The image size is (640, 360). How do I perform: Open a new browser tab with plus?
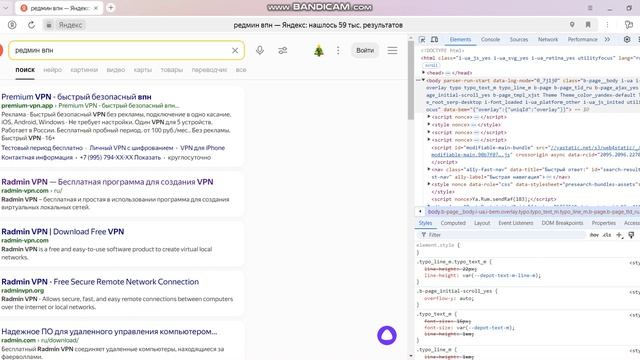(x=111, y=8)
